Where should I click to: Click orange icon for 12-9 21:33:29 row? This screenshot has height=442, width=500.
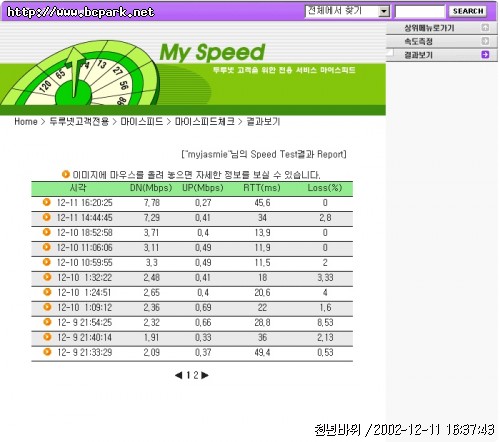pyautogui.click(x=47, y=352)
